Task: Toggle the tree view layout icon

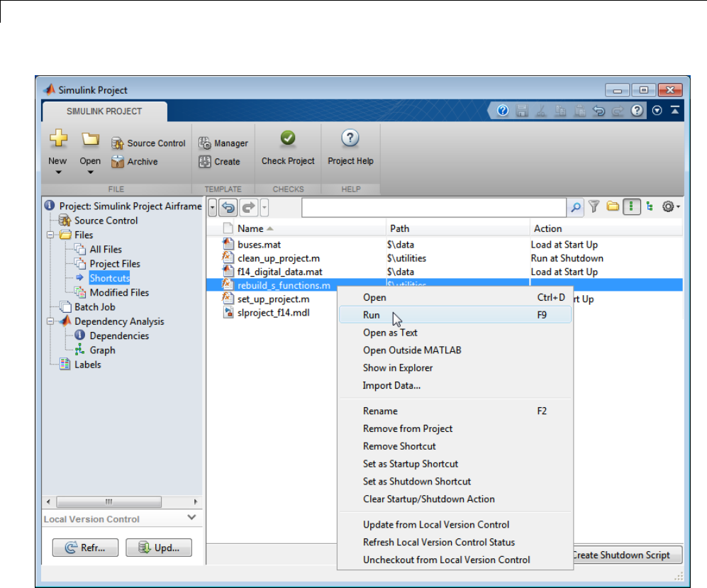Action: coord(650,206)
